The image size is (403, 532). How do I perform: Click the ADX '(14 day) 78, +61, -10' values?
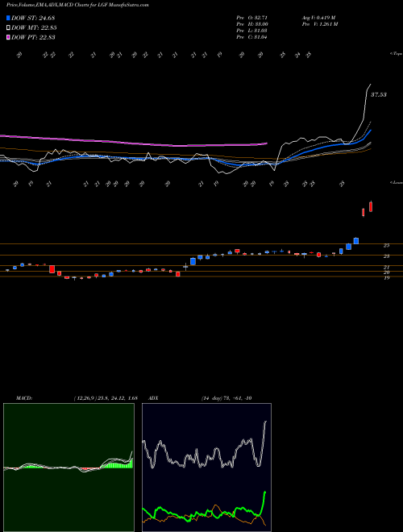click(226, 398)
